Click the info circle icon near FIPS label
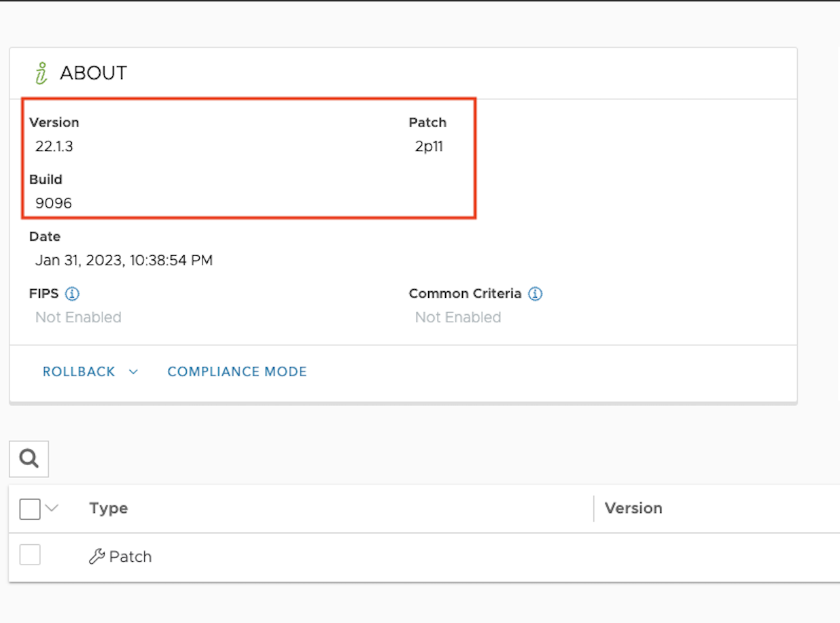 (73, 293)
